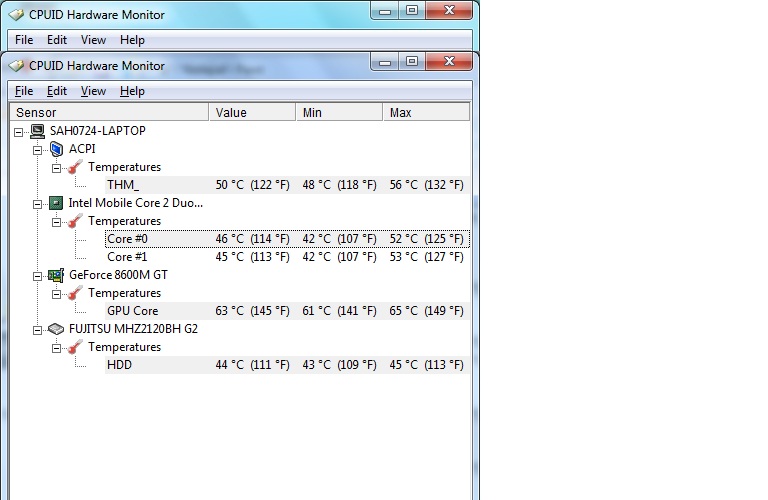This screenshot has height=500, width=768.
Task: Open the File menu in front window
Action: coord(24,91)
